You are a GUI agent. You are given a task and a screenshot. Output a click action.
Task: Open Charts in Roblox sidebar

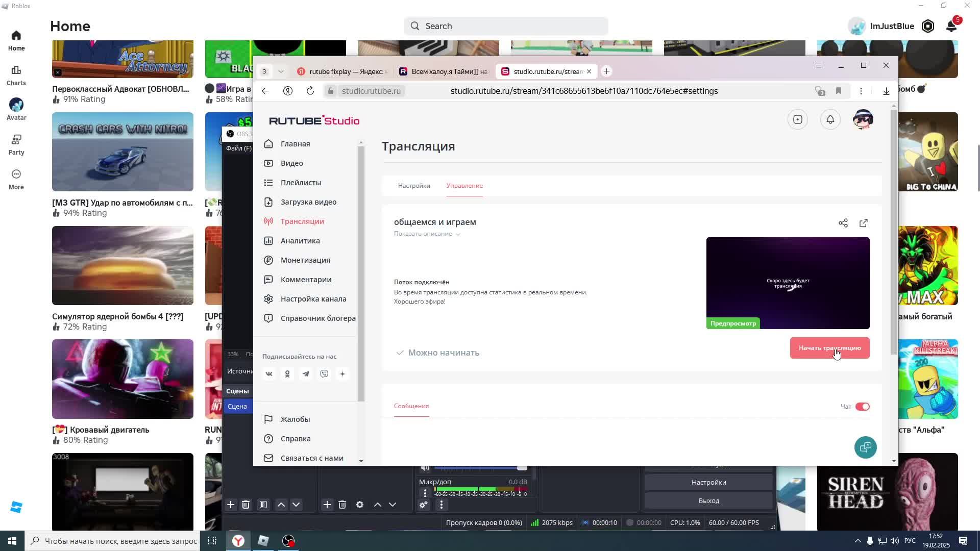point(16,75)
